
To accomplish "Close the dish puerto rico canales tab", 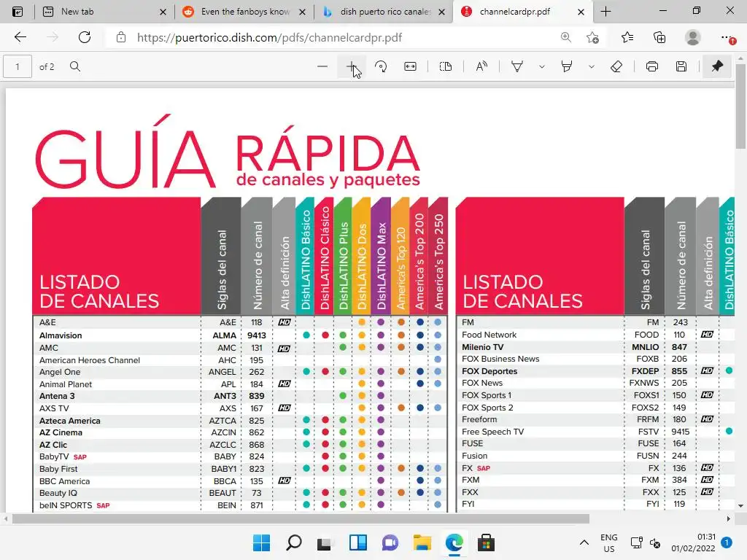I will pyautogui.click(x=441, y=12).
